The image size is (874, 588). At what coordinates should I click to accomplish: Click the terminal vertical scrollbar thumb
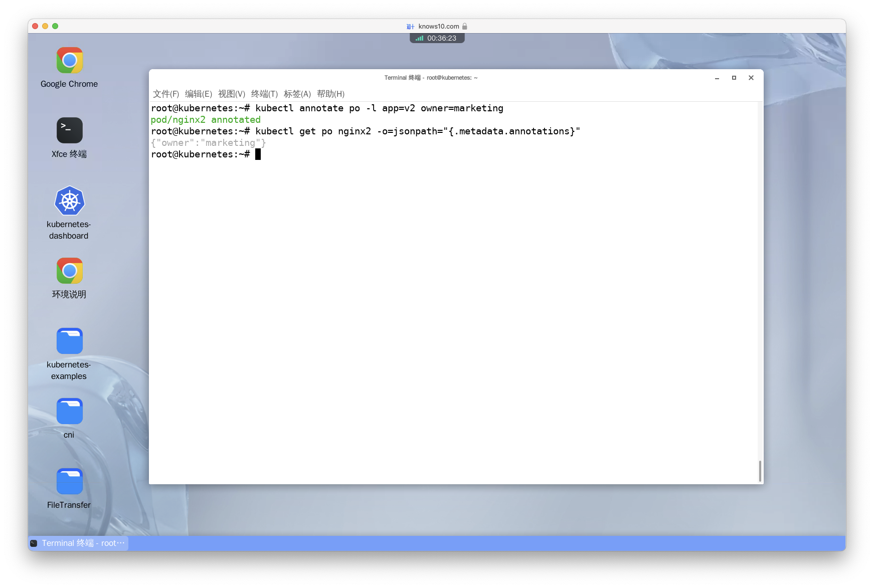tap(760, 471)
